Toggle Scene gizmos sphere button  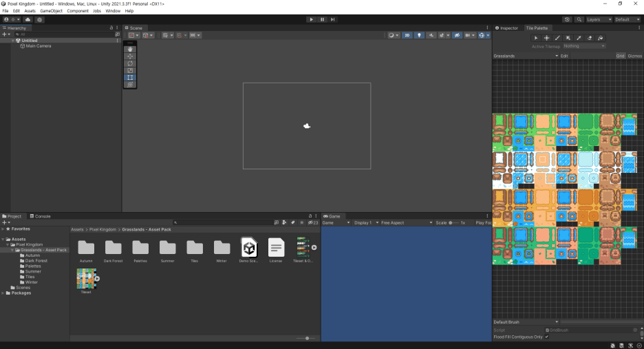(482, 35)
